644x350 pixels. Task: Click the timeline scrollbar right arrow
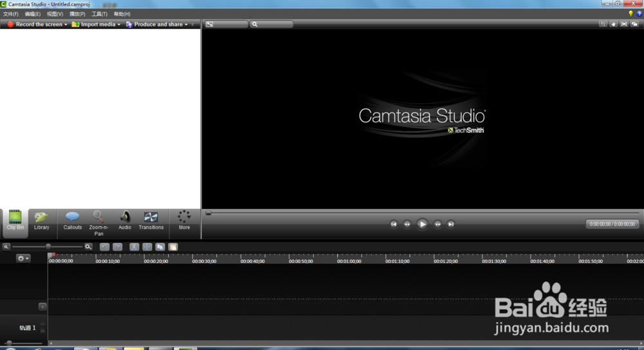641,343
